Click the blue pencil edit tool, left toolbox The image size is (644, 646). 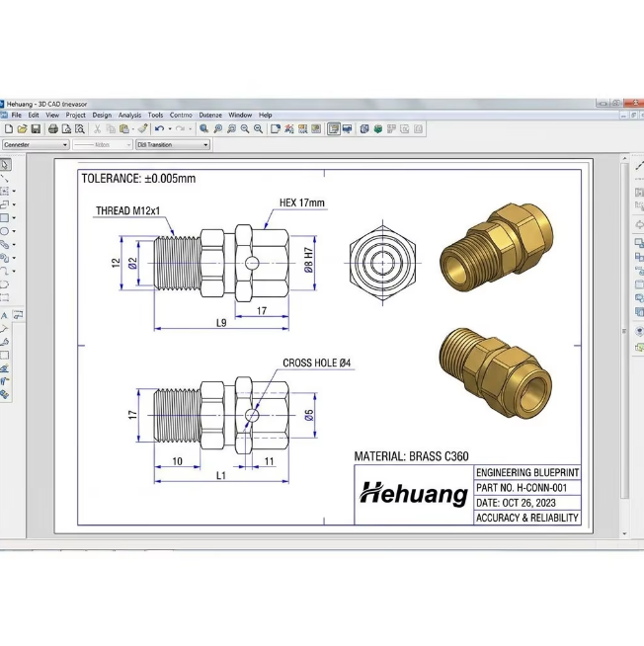pos(5,368)
